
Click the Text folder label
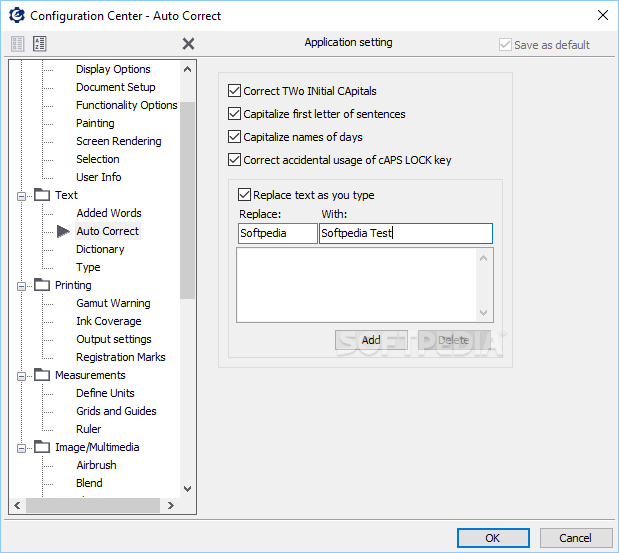66,195
